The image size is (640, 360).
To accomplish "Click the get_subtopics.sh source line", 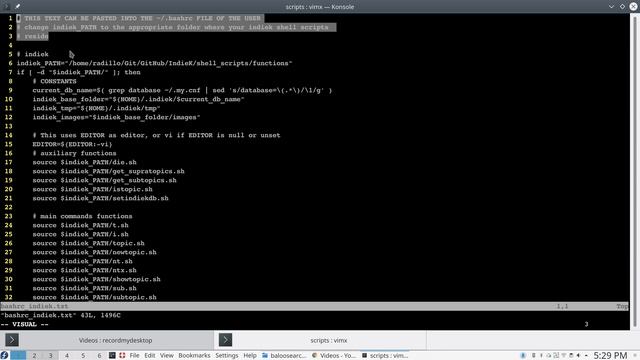I will 104,180.
